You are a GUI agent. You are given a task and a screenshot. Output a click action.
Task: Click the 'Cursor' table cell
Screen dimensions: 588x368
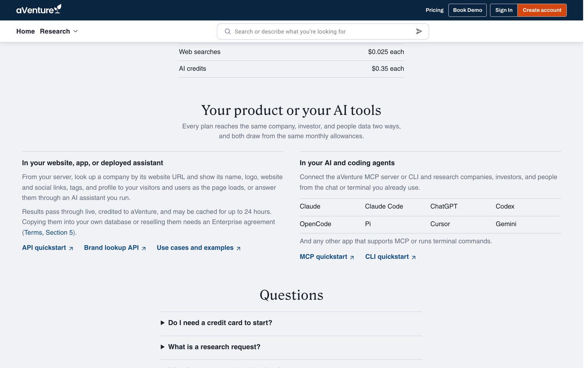coord(440,224)
